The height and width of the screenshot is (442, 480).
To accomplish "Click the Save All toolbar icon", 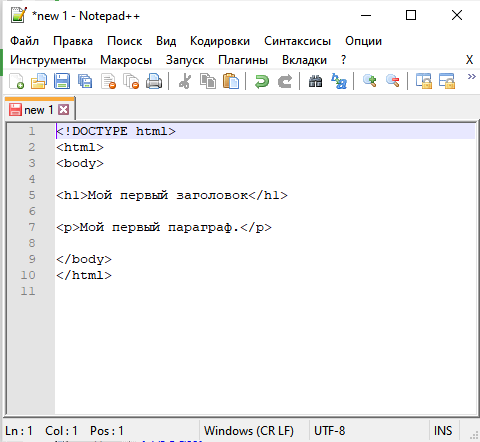I will (85, 81).
